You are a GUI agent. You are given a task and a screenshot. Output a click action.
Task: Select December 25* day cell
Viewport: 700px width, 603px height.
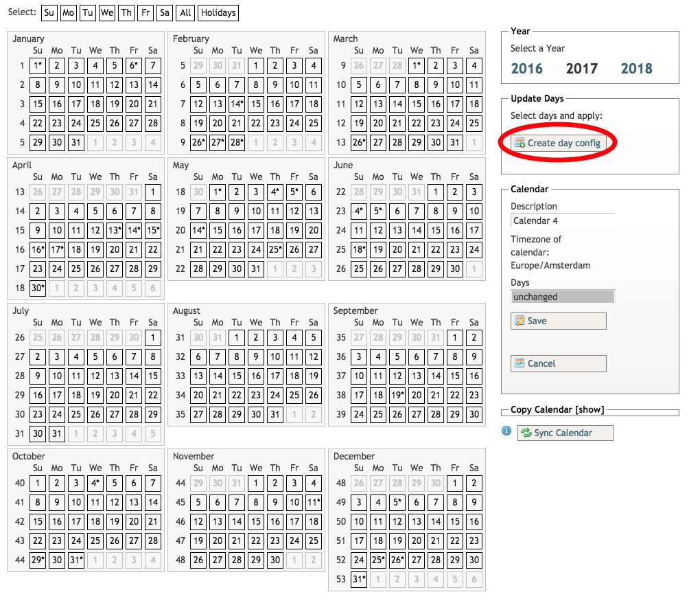[378, 560]
